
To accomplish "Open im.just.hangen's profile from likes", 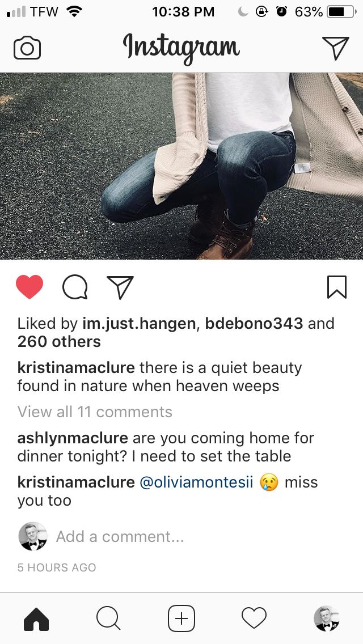I will [x=139, y=324].
